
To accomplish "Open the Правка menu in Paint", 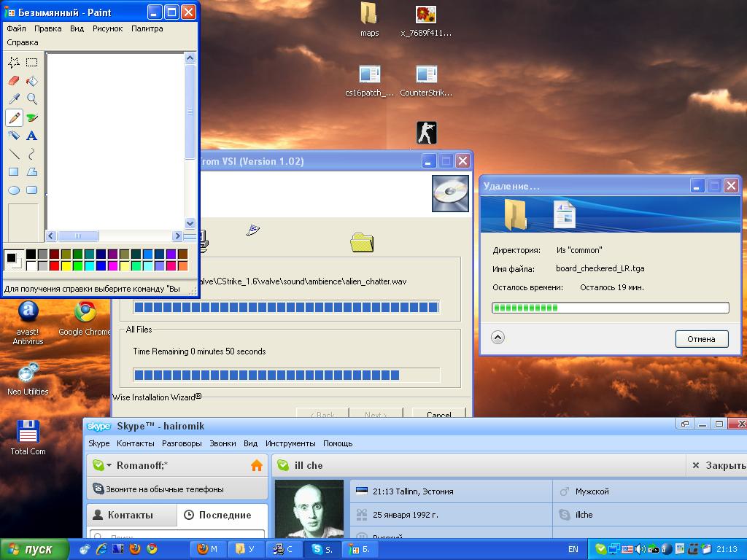I will (47, 28).
